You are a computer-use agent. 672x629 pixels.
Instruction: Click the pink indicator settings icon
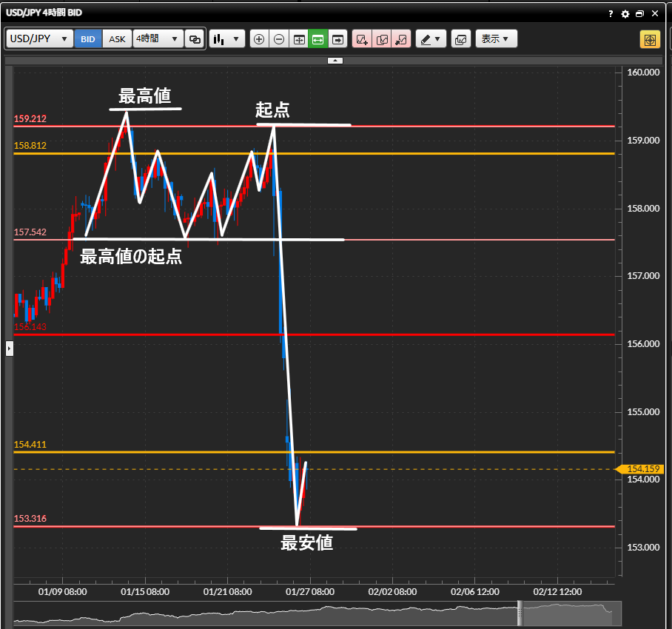pyautogui.click(x=382, y=39)
